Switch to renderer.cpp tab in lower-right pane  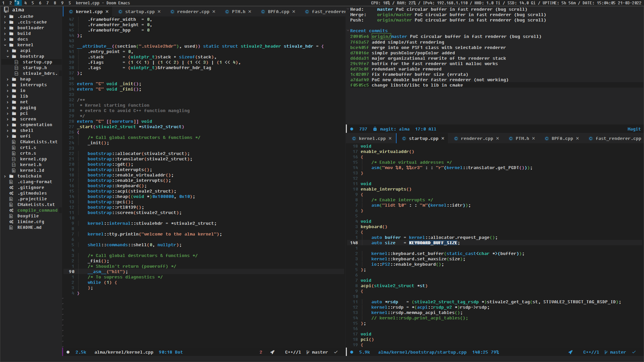click(x=477, y=139)
